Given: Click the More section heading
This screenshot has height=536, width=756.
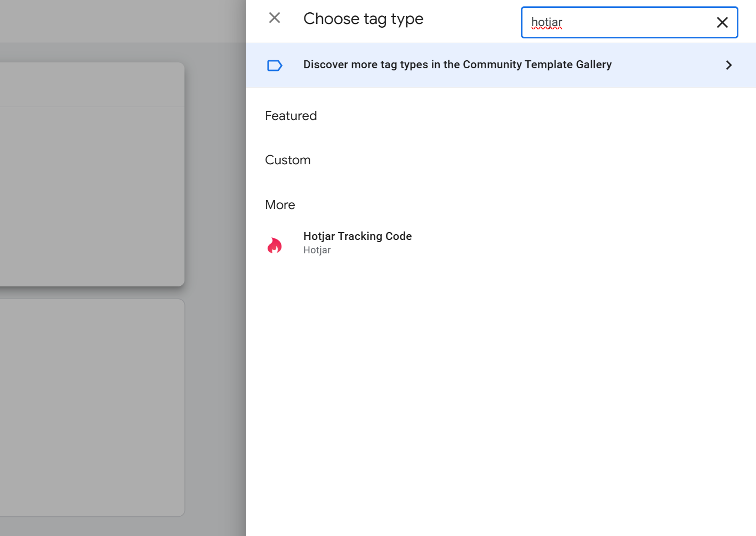Looking at the screenshot, I should tap(280, 205).
